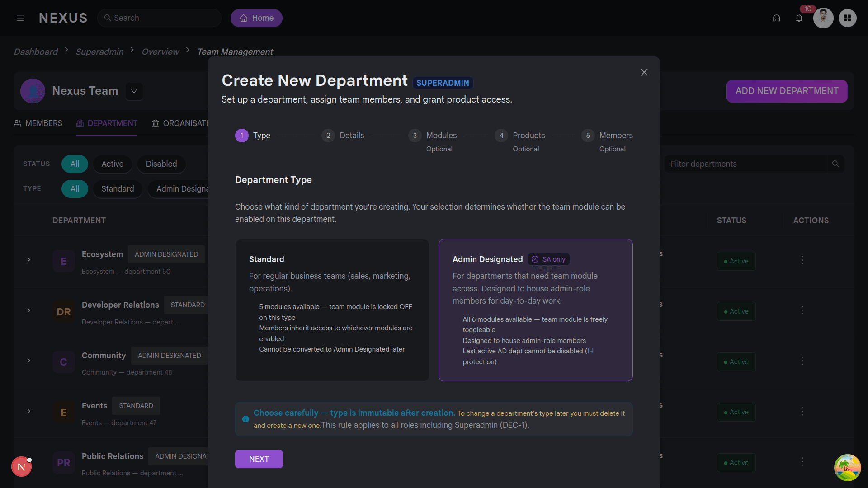Open actions menu for Ecosystem row
The image size is (868, 488).
click(802, 260)
